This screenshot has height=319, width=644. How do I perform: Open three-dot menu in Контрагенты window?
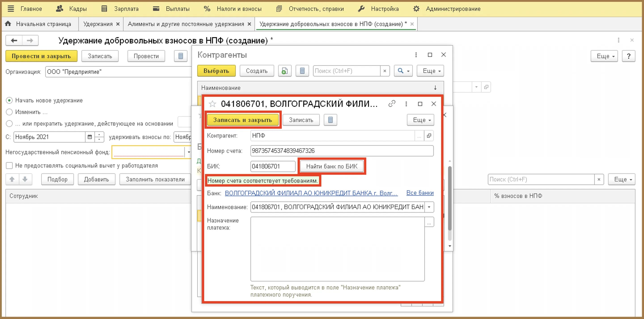(416, 55)
